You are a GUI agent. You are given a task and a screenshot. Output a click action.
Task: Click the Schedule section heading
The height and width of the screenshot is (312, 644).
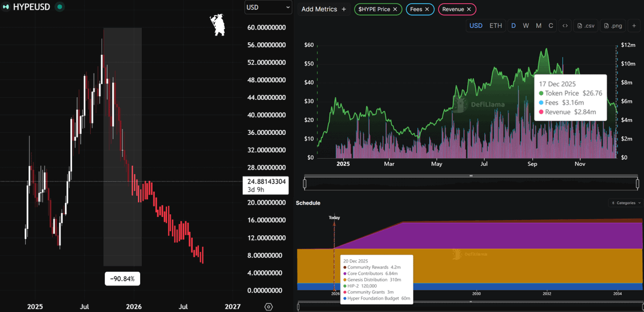click(308, 203)
